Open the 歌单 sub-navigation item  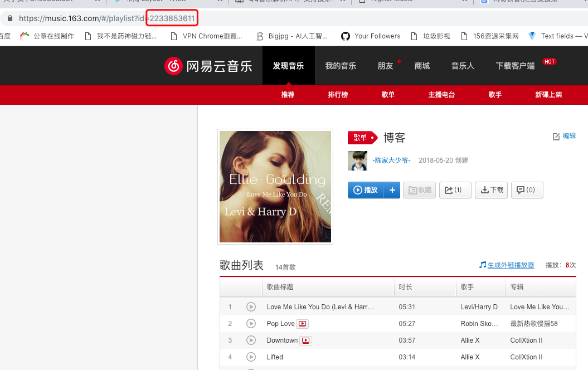[x=388, y=95]
